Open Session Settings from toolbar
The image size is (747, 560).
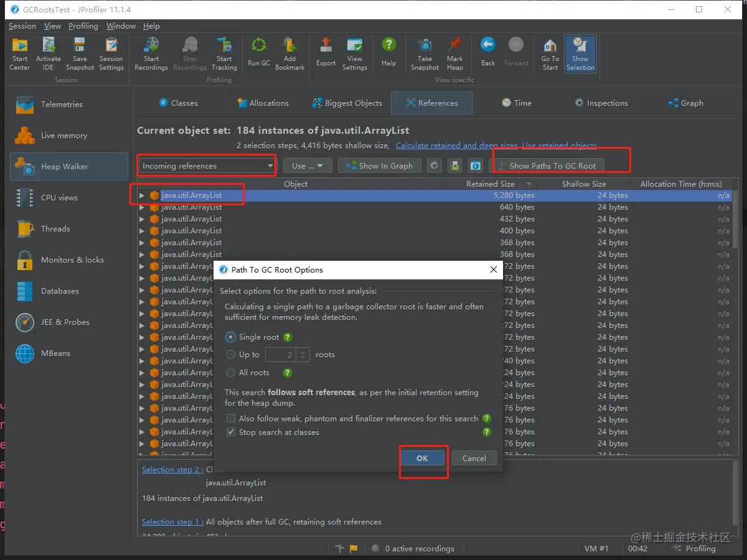tap(111, 54)
